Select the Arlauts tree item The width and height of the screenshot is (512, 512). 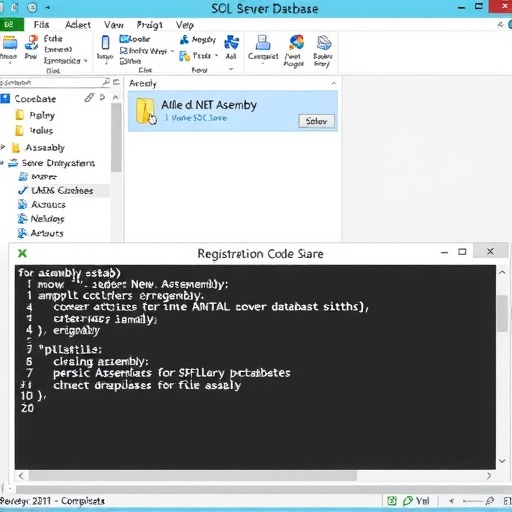pyautogui.click(x=41, y=233)
